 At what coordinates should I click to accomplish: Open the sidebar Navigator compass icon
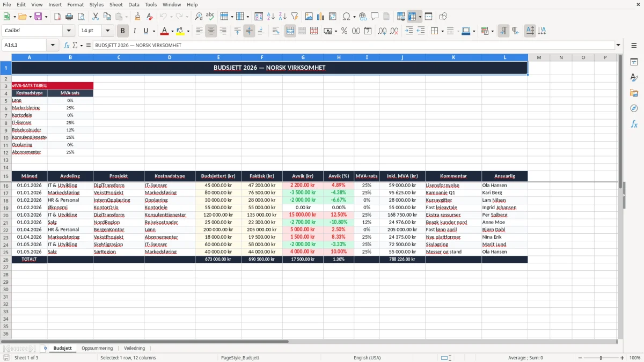[634, 108]
